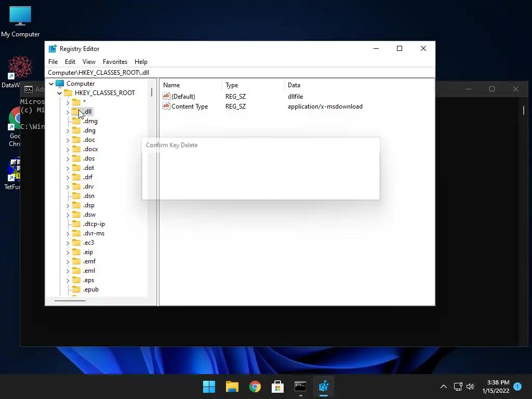The height and width of the screenshot is (399, 532).
Task: Click the .drf folder icon
Action: coord(76,177)
